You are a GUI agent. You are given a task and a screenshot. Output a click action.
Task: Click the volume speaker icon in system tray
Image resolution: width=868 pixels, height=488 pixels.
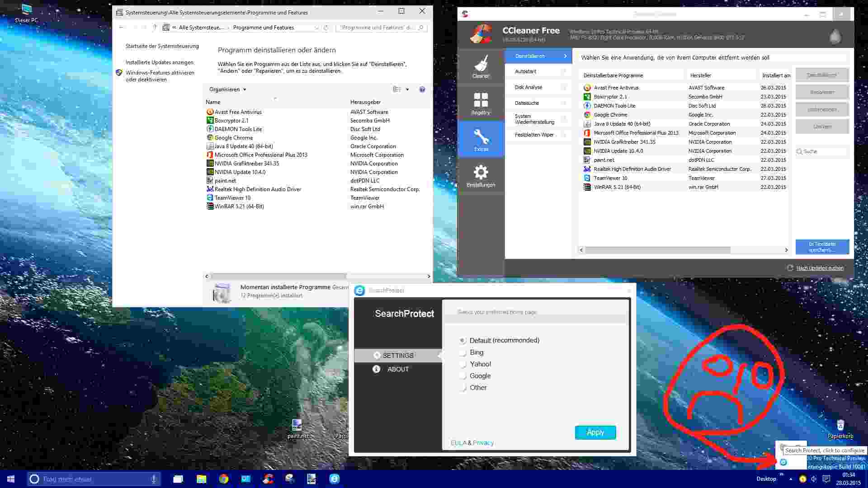[814, 479]
